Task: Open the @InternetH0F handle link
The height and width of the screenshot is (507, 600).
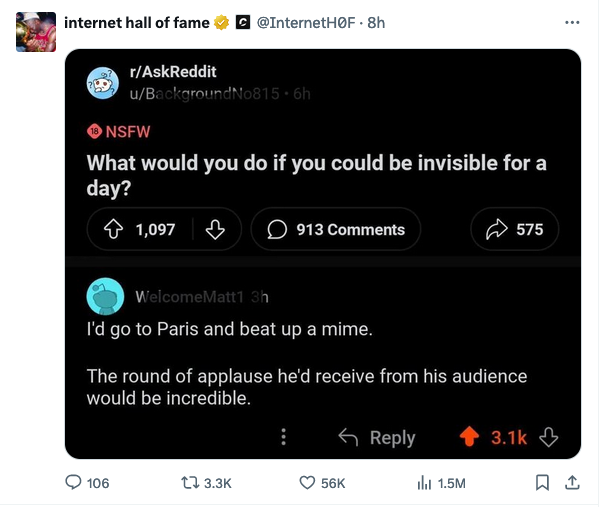Action: point(306,23)
